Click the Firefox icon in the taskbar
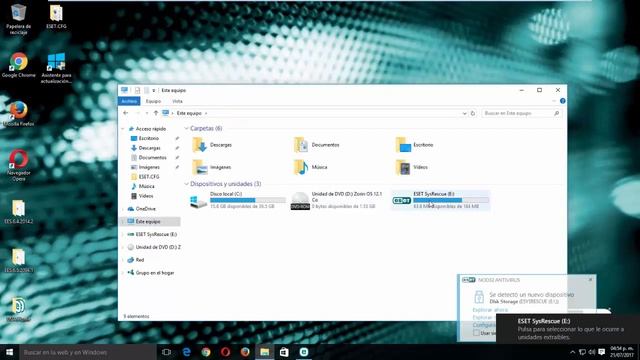The width and height of the screenshot is (640, 360). click(x=245, y=352)
